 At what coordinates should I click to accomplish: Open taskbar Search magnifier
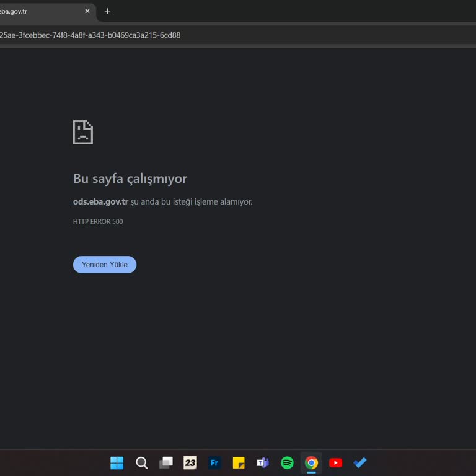click(141, 463)
